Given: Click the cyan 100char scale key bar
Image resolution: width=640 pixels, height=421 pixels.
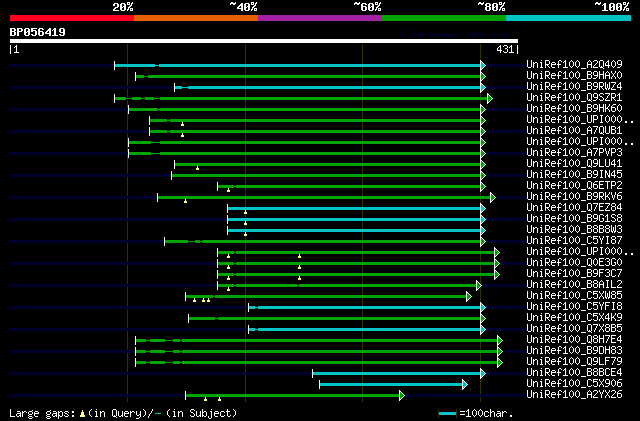Looking at the screenshot, I should (x=448, y=414).
